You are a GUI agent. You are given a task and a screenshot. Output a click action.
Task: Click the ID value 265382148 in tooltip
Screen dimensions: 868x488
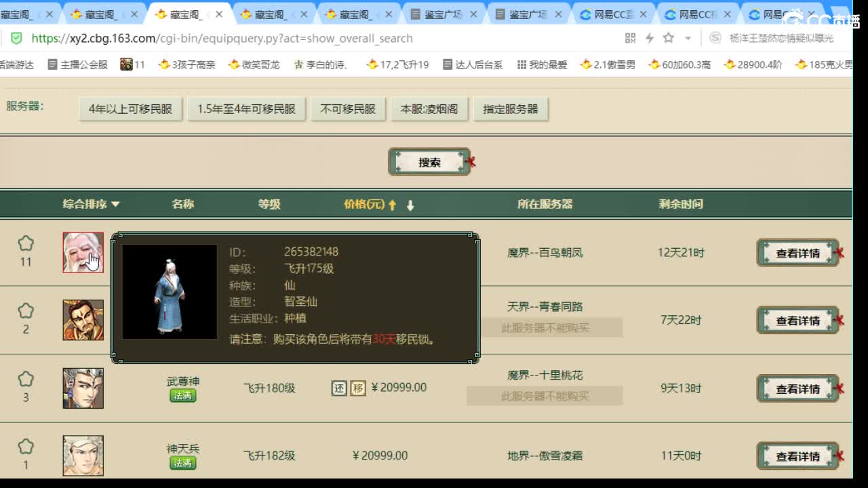[311, 251]
